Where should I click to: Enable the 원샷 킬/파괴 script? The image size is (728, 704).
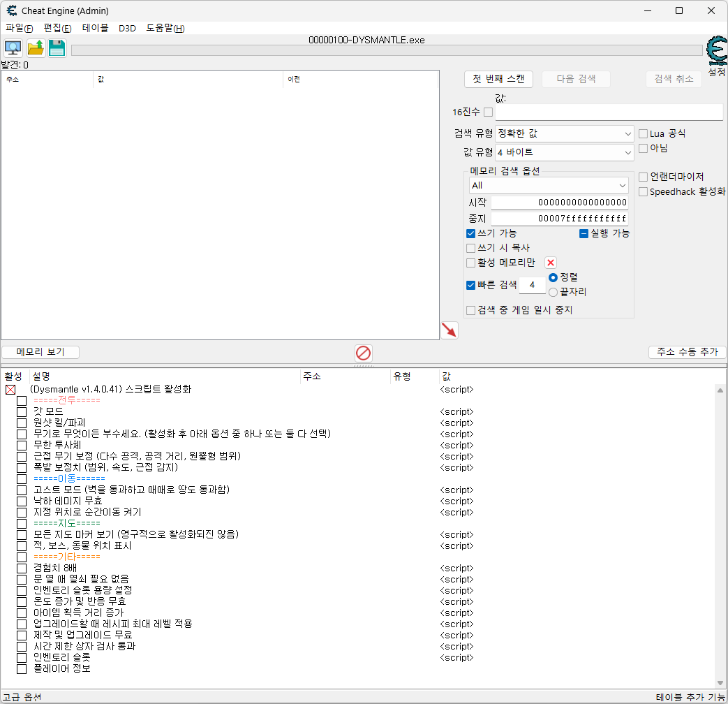(x=22, y=423)
